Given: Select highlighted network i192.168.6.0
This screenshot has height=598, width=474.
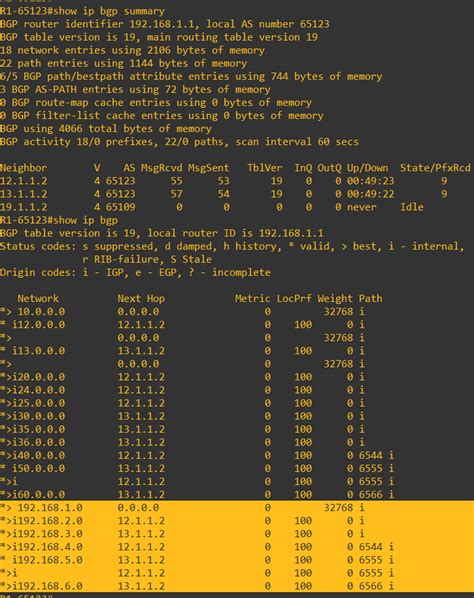Looking at the screenshot, I should [47, 586].
